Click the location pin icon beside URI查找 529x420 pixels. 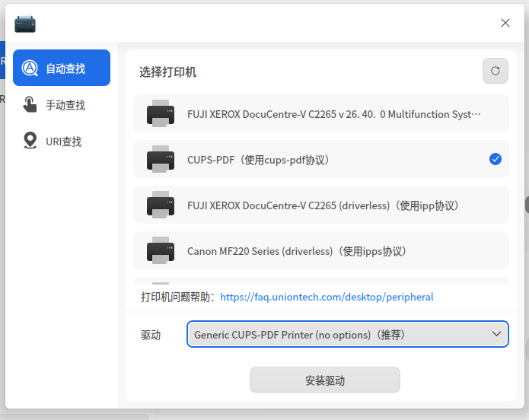30,140
